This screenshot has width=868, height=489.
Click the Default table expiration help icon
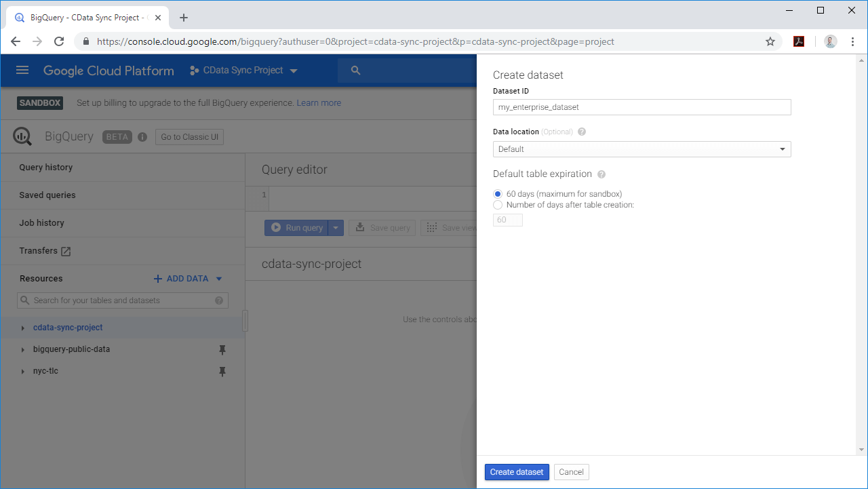(x=601, y=174)
